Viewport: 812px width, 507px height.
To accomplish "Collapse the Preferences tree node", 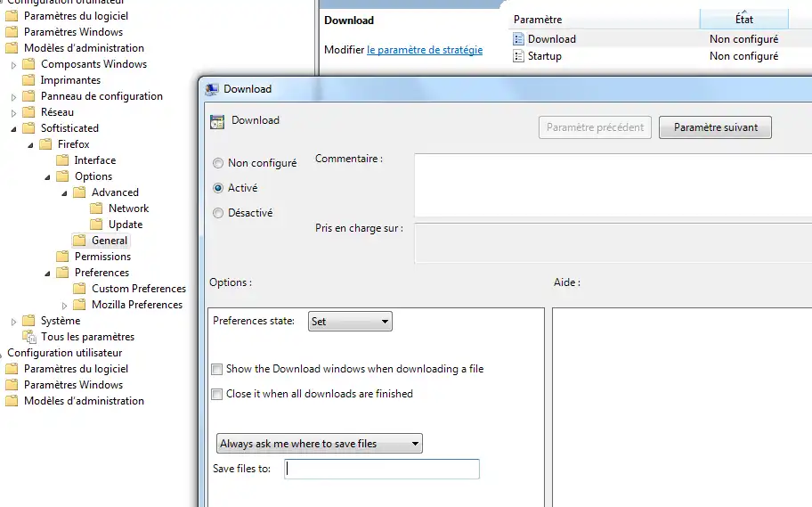I will pyautogui.click(x=48, y=274).
